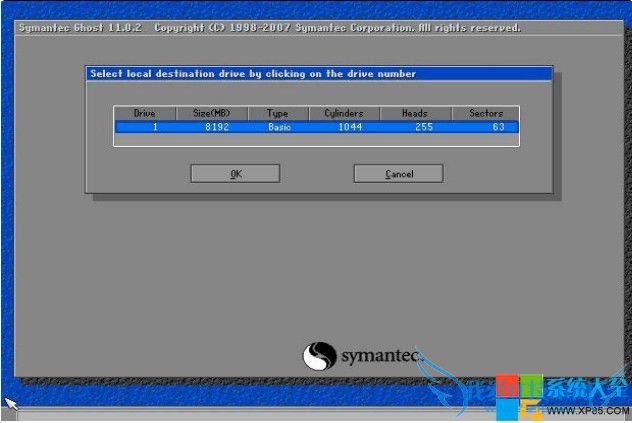Click the dialog title 'Select local destination drive'
The height and width of the screenshot is (423, 632).
coord(253,74)
